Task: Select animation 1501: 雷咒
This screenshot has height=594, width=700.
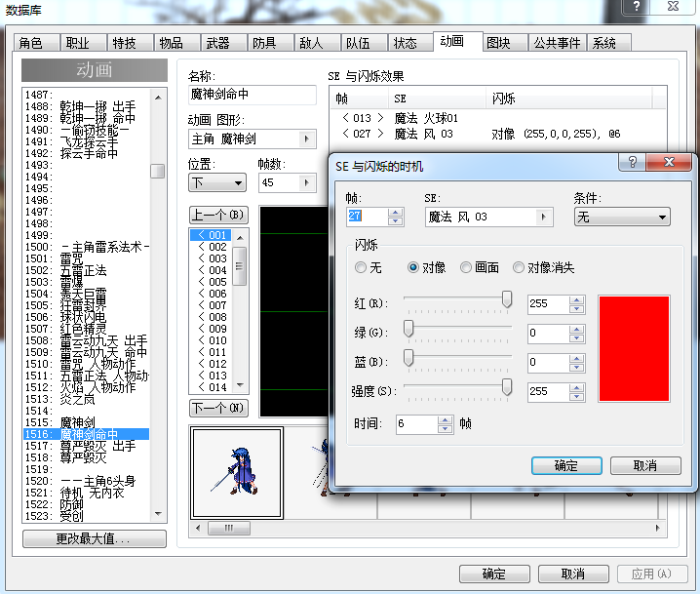Action: point(86,258)
